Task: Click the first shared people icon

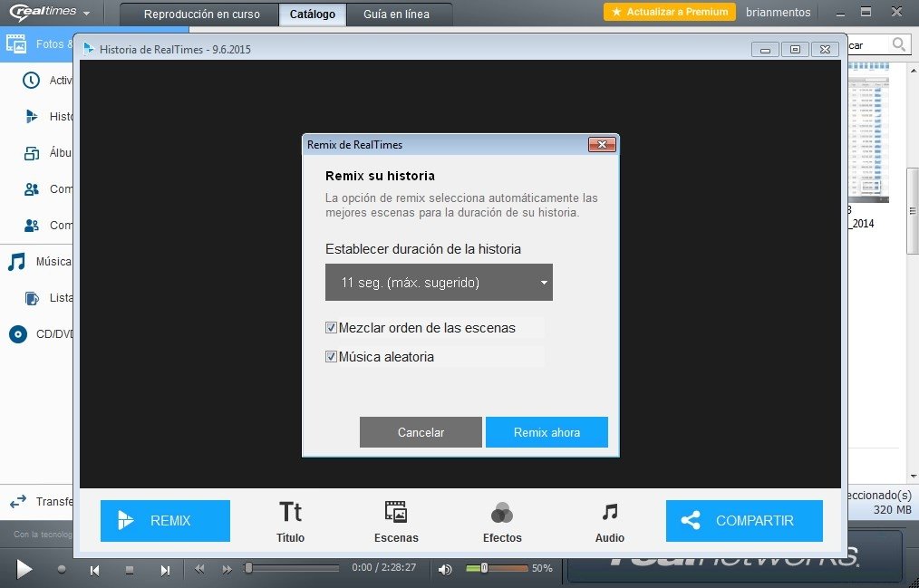Action: pyautogui.click(x=31, y=189)
